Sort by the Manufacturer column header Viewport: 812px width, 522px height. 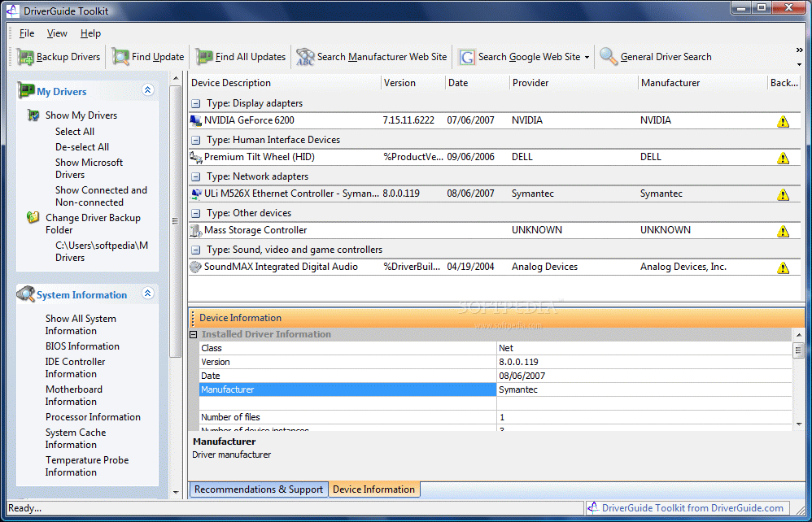[703, 83]
